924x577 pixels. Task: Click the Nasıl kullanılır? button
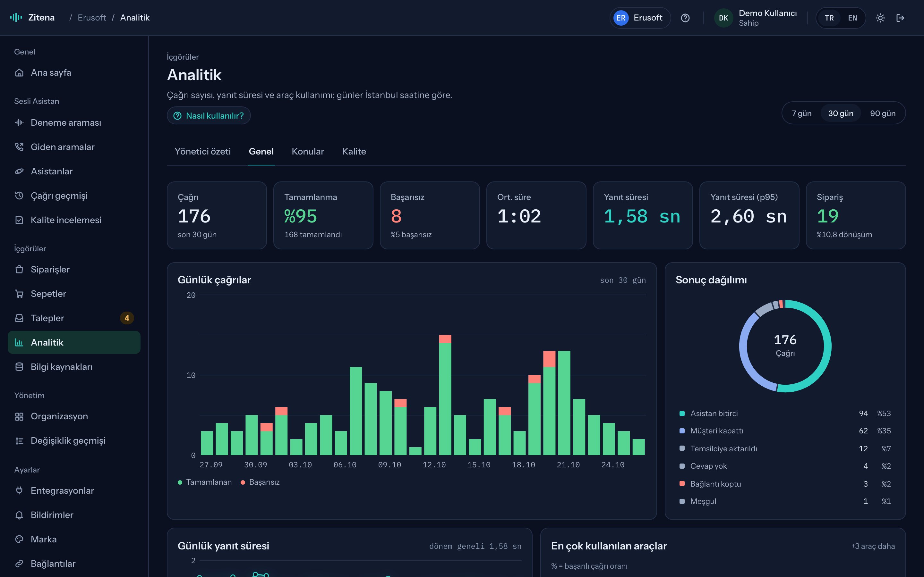click(x=209, y=116)
